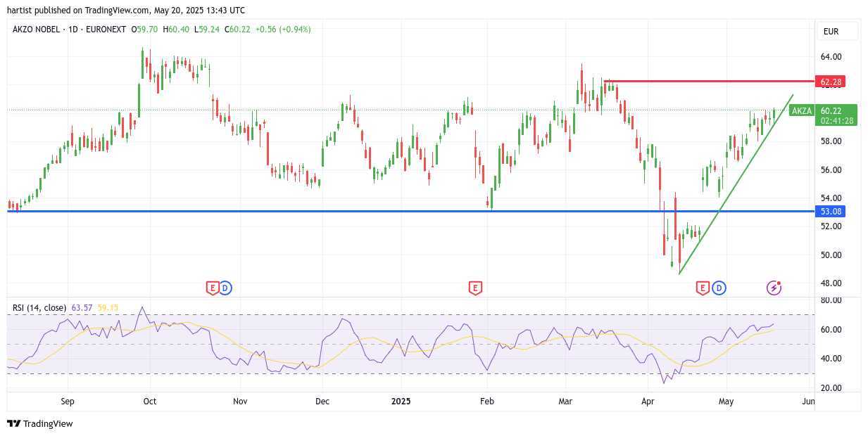Image resolution: width=868 pixels, height=436 pixels.
Task: Click the AKZO NOBEL symbol title
Action: [x=70, y=30]
